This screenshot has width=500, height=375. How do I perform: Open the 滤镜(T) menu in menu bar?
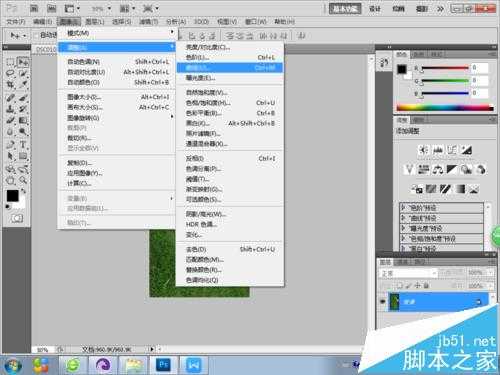click(x=149, y=22)
